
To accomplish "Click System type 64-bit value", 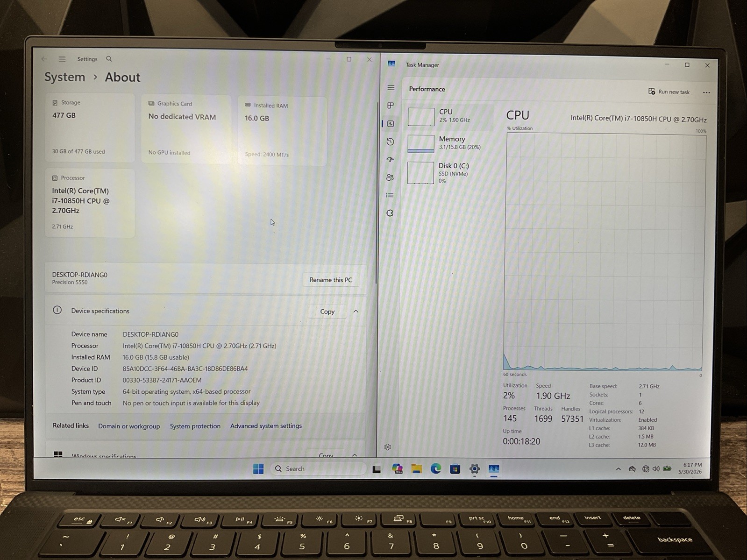I will [x=186, y=391].
